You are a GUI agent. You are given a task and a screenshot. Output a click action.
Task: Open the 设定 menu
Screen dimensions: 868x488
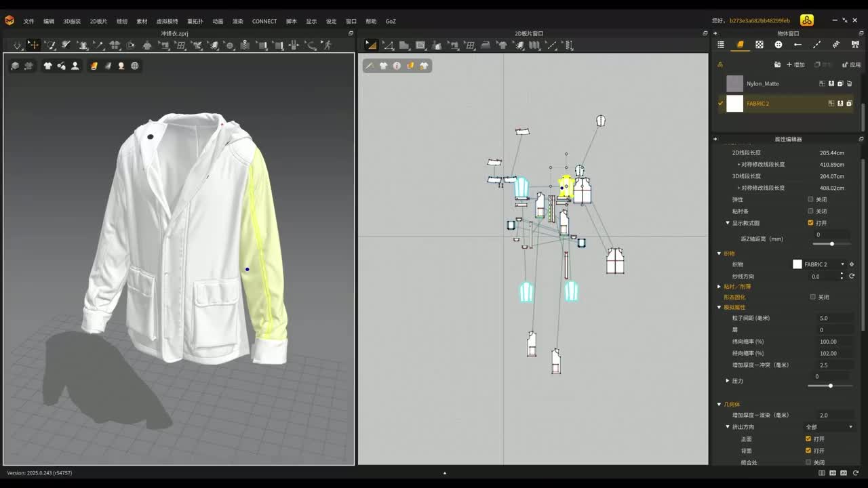tap(331, 21)
